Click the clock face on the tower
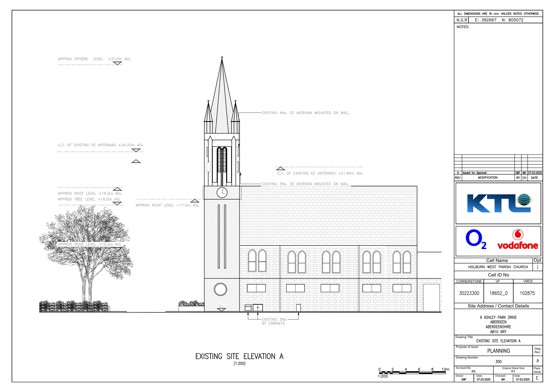 pos(222,192)
